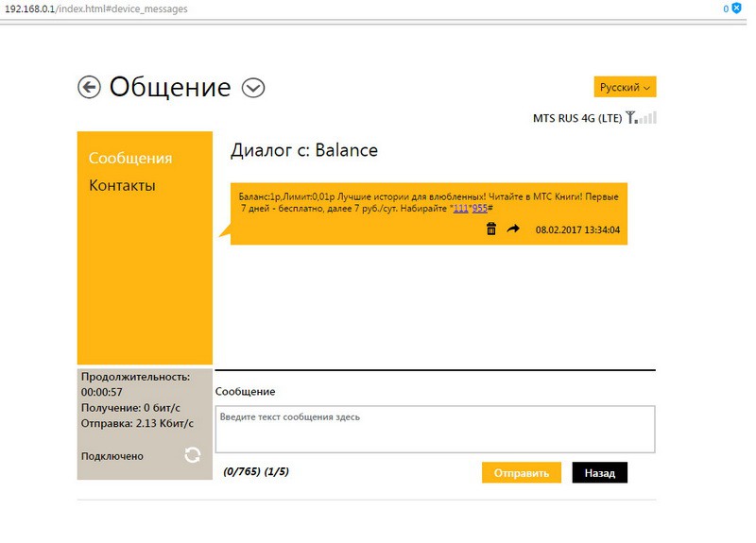Follow the 111 link in the message
Screen dimensions: 756x543
tap(460, 208)
